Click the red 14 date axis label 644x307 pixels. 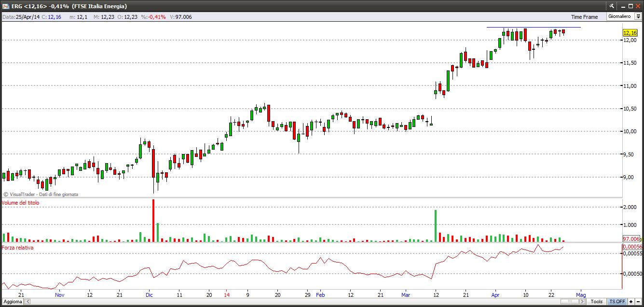227,294
